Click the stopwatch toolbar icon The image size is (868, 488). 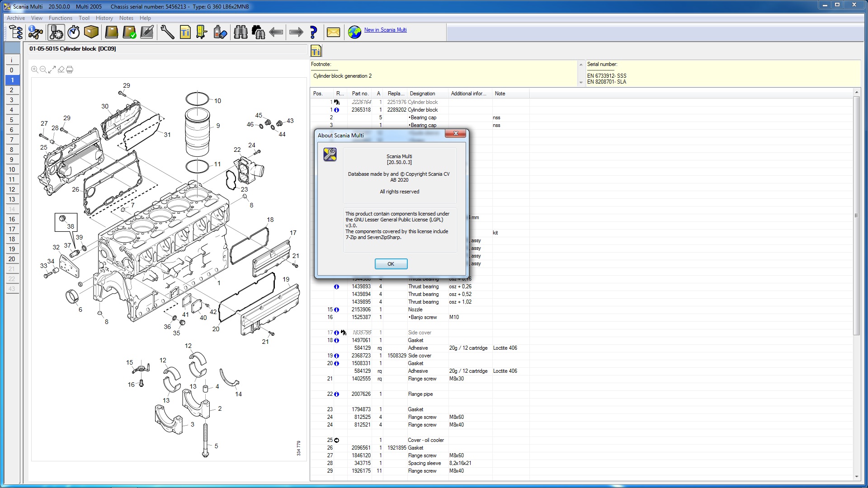(x=74, y=32)
